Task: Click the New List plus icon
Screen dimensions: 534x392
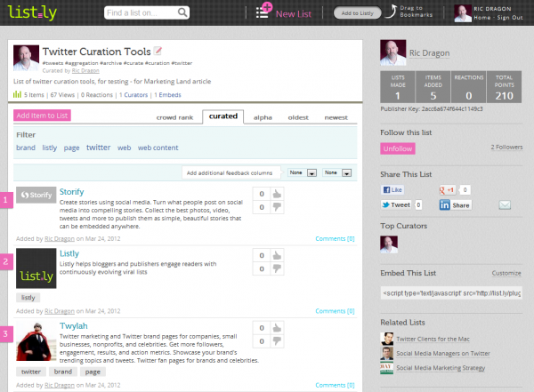Action: tap(264, 11)
